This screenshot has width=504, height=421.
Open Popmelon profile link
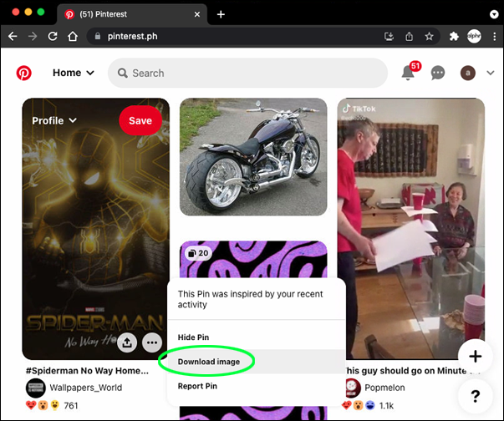384,388
